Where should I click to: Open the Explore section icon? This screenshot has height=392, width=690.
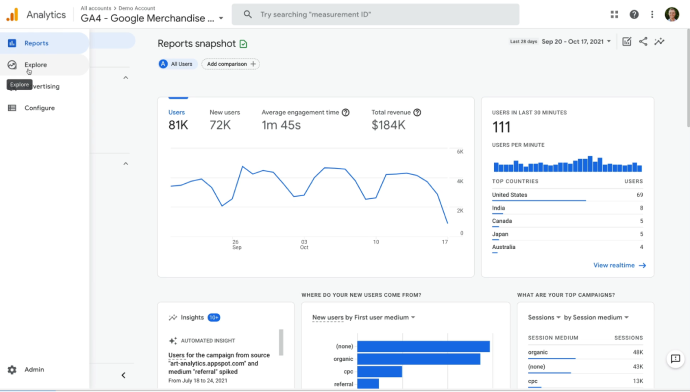[12, 65]
